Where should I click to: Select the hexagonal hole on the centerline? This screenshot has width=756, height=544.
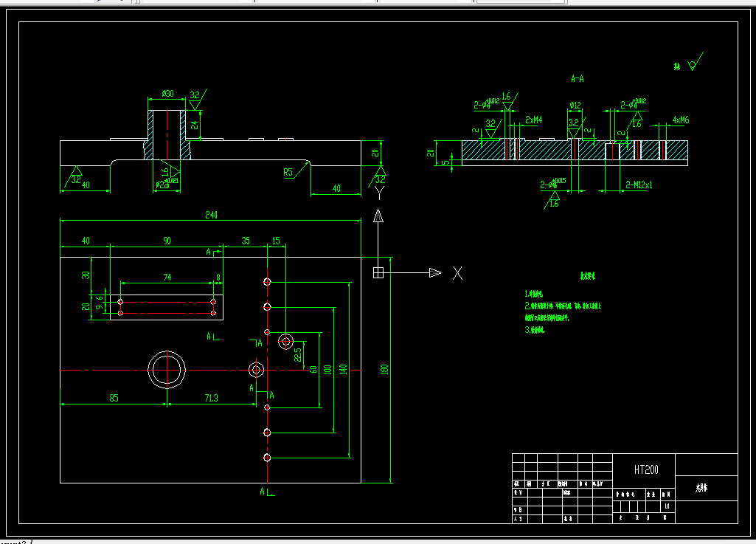tap(256, 371)
